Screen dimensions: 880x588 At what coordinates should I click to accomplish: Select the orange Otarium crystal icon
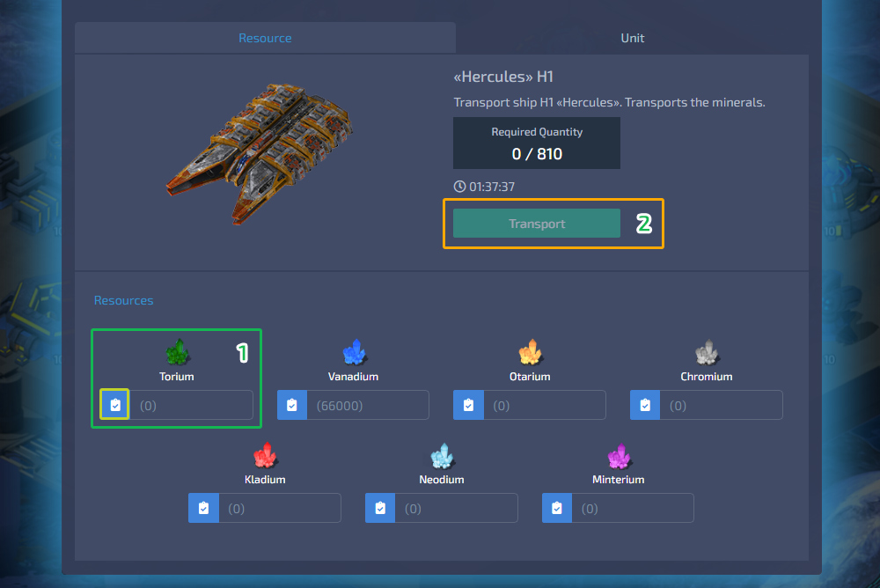click(530, 352)
